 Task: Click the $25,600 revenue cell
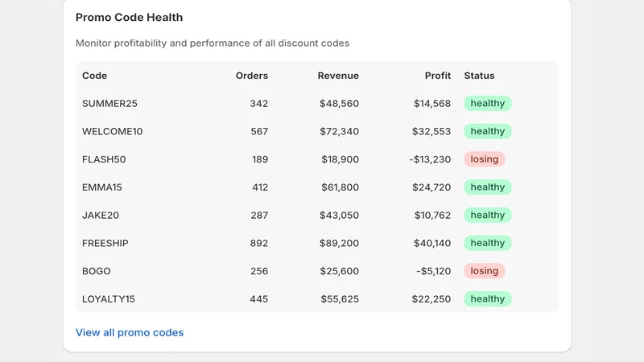point(339,271)
